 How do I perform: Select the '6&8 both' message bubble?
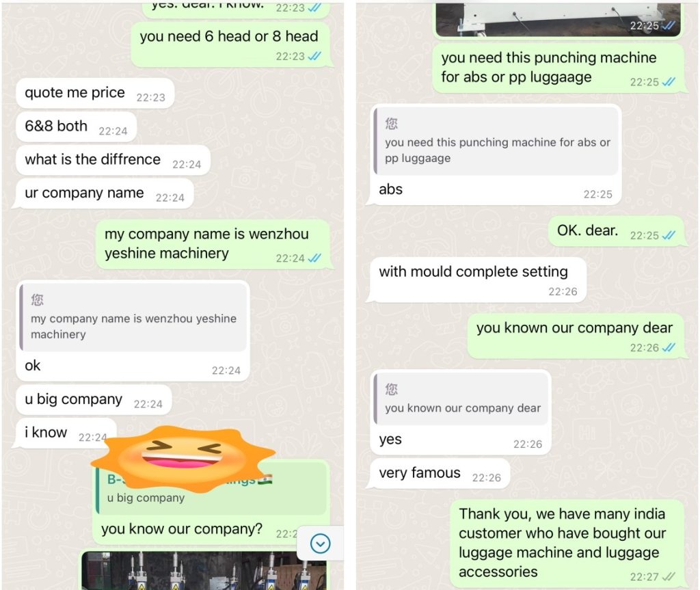pos(76,127)
